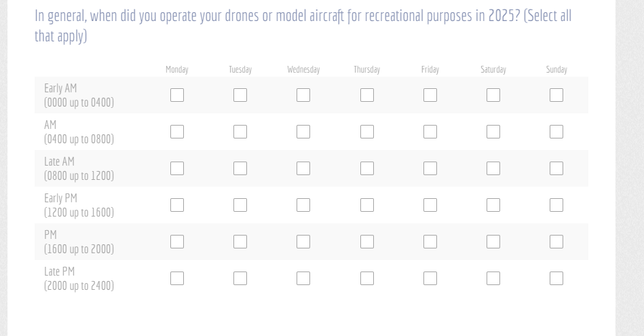Check Thursday Early PM (1200 up to 1600)
644x336 pixels.
point(367,205)
